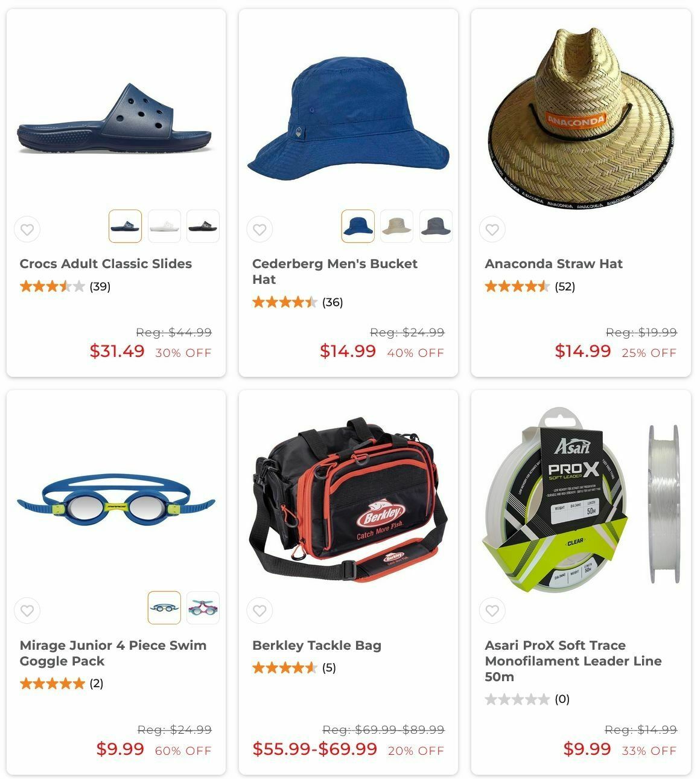This screenshot has height=779, width=700.
Task: Favorite the Anaconda Straw Hat
Action: 492,229
